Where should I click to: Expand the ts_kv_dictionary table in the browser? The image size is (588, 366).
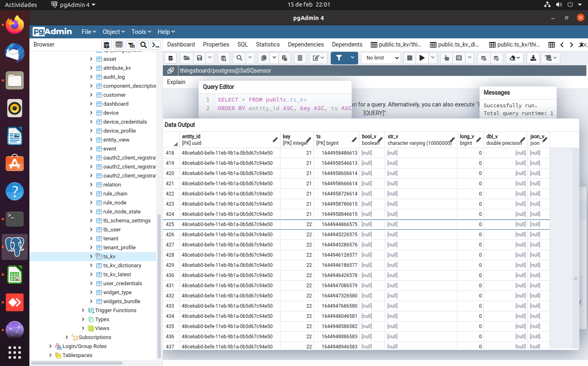tap(91, 265)
